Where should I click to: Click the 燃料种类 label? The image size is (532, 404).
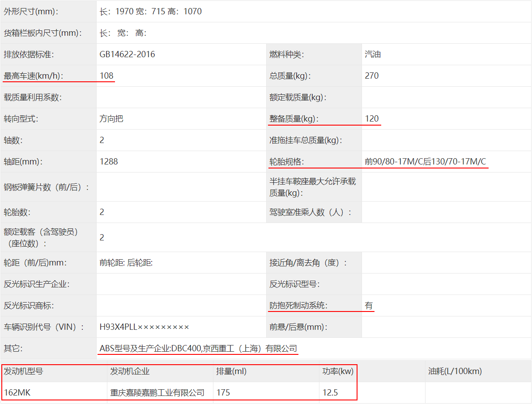point(287,54)
